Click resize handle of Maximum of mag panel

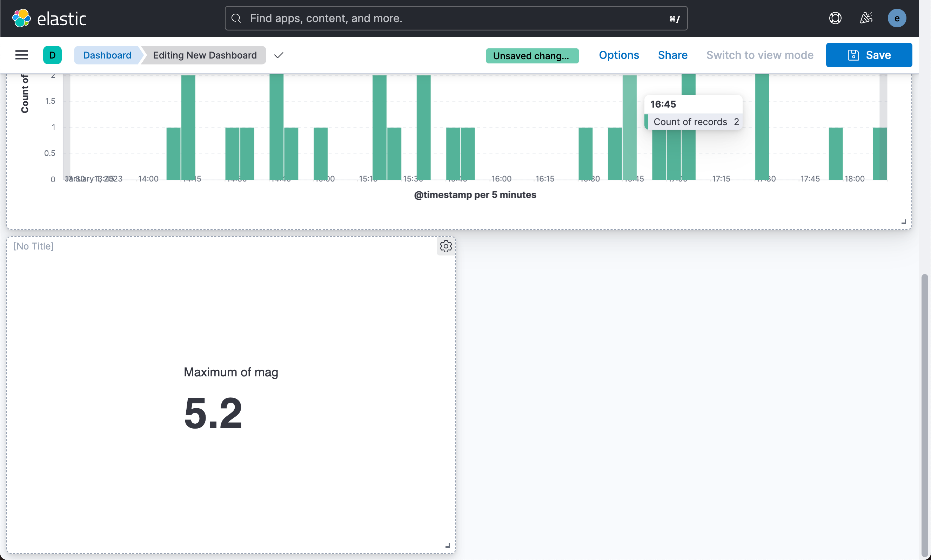click(x=448, y=545)
